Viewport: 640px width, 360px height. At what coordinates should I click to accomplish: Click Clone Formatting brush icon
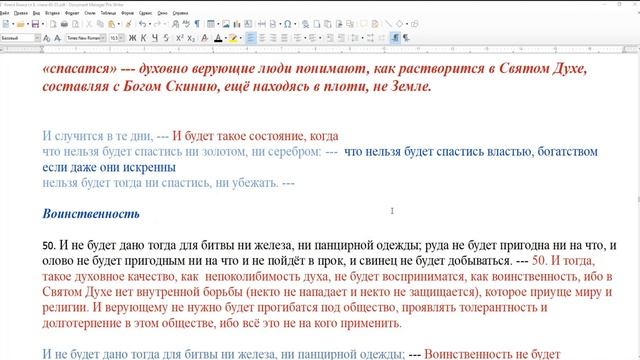(128, 24)
